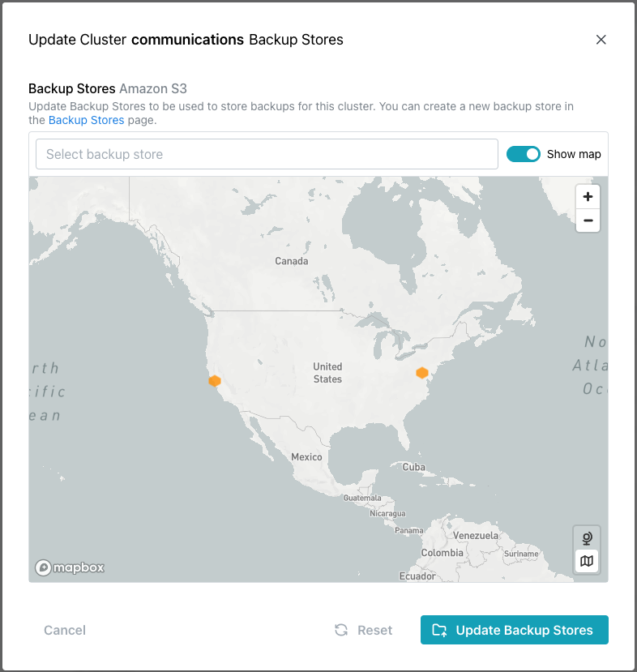The height and width of the screenshot is (672, 637).
Task: Open the Backup Stores page link
Action: tap(86, 120)
